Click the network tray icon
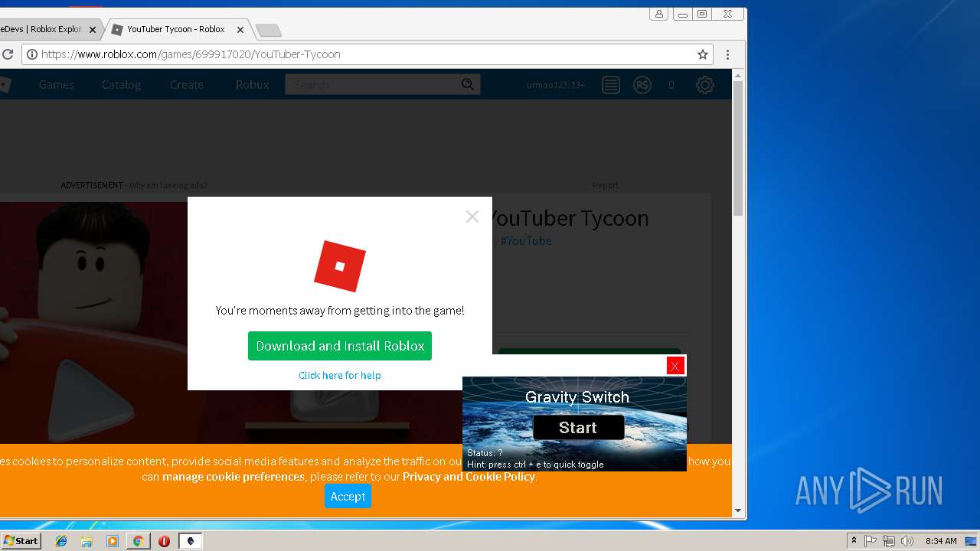The height and width of the screenshot is (551, 980). pos(889,541)
